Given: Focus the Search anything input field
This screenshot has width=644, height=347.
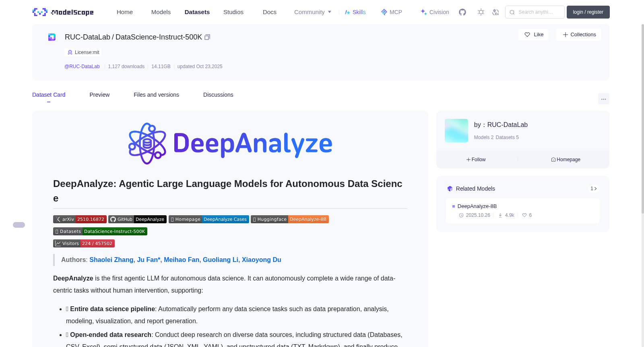Looking at the screenshot, I should point(535,12).
